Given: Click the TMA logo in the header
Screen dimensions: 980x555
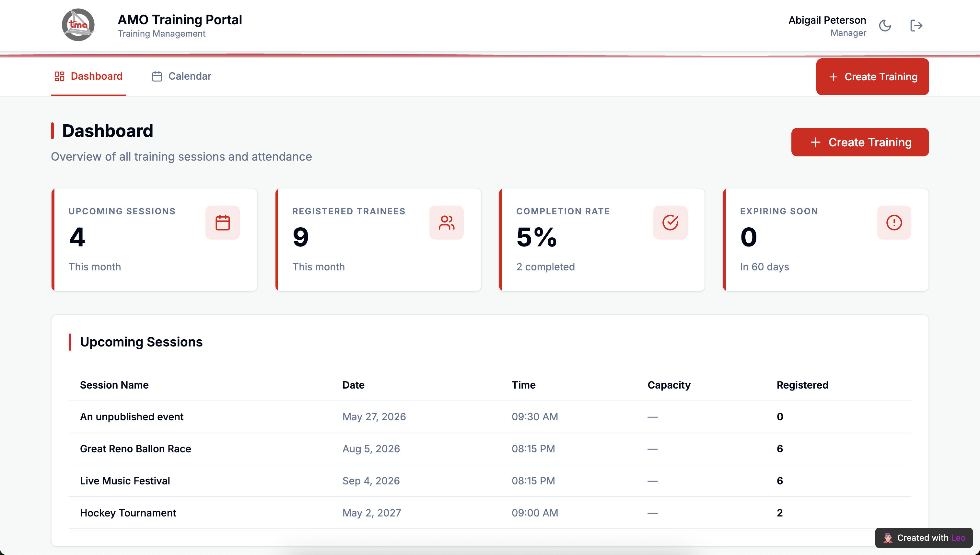Looking at the screenshot, I should 78,25.
